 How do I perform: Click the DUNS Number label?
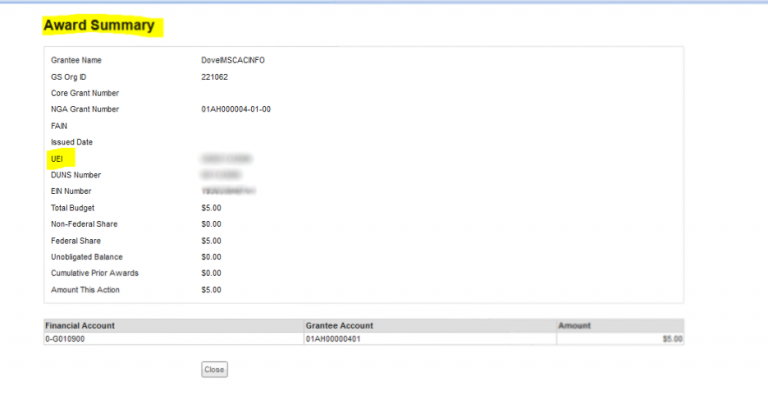pyautogui.click(x=76, y=175)
